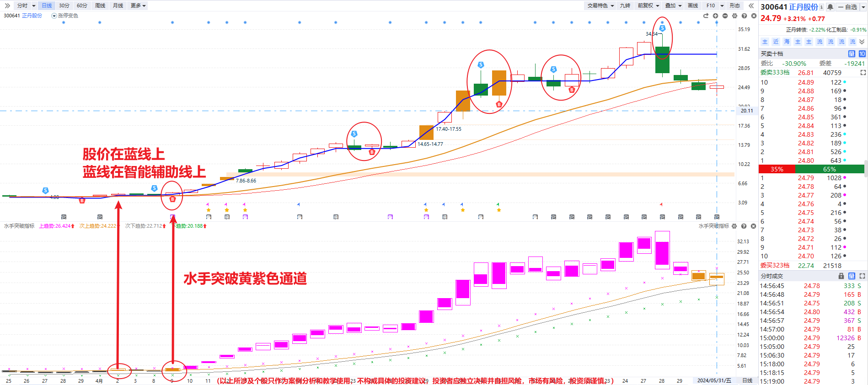This screenshot has height=385, width=868.
Task: Open settings gear for 水手突破指标 panel
Action: 734,226
